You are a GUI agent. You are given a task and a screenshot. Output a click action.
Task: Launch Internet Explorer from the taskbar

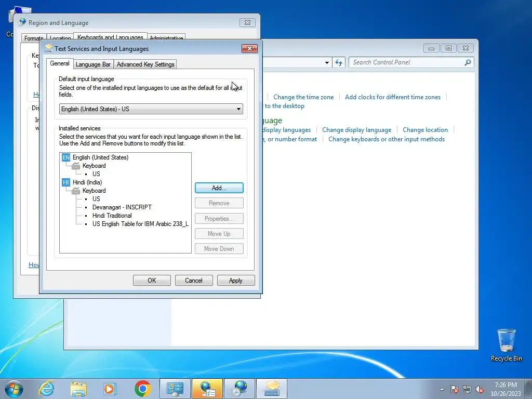coord(46,389)
